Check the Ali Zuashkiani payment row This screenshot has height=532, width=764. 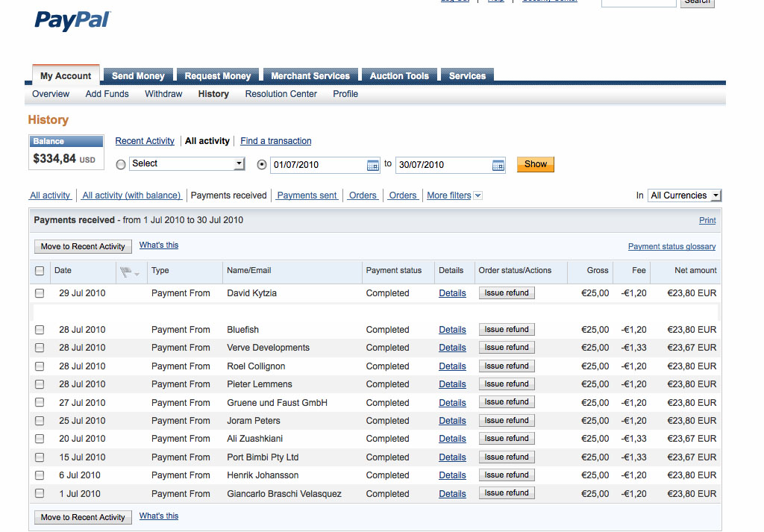40,439
